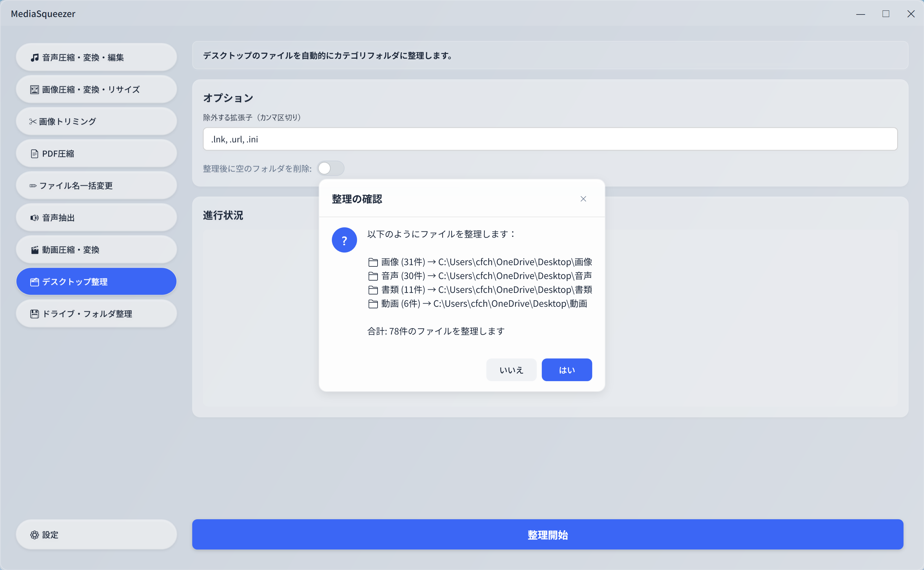Click the speaker icon for audio extraction
The width and height of the screenshot is (924, 570).
34,218
